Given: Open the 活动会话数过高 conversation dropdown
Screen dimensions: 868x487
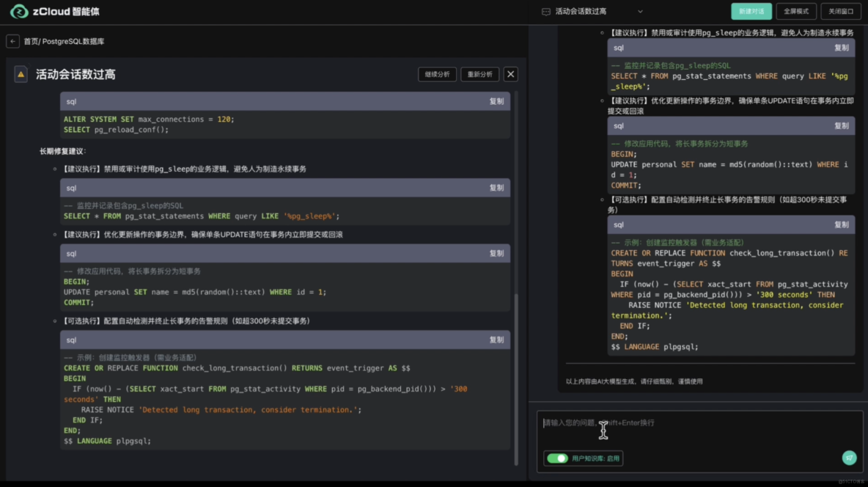Looking at the screenshot, I should 640,12.
